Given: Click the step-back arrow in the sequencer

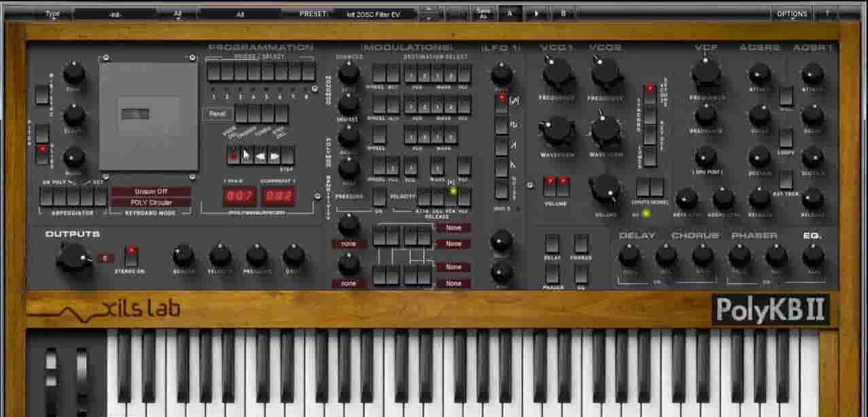Looking at the screenshot, I should [x=260, y=155].
